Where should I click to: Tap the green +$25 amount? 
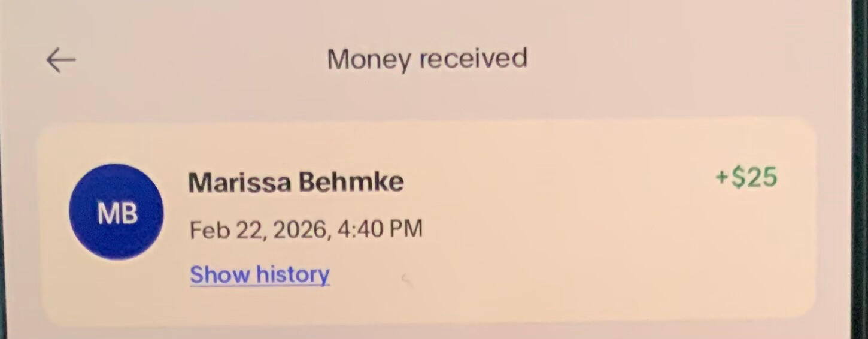(746, 178)
